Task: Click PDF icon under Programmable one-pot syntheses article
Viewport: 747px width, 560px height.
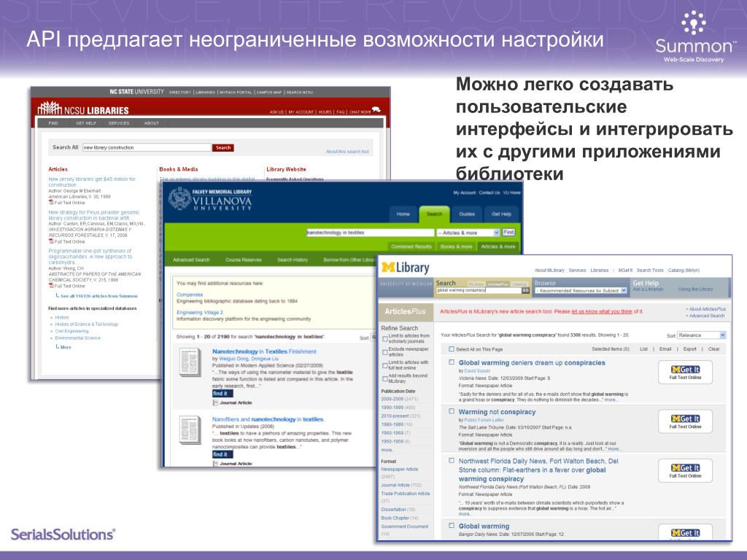Action: tap(51, 286)
